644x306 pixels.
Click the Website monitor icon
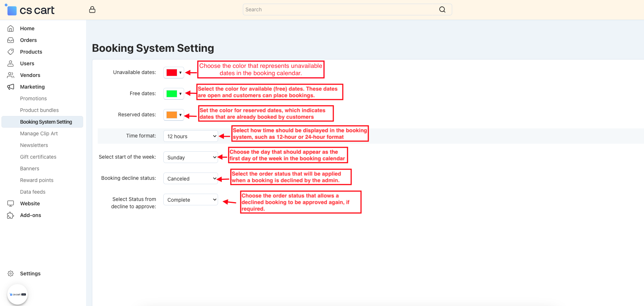click(11, 204)
